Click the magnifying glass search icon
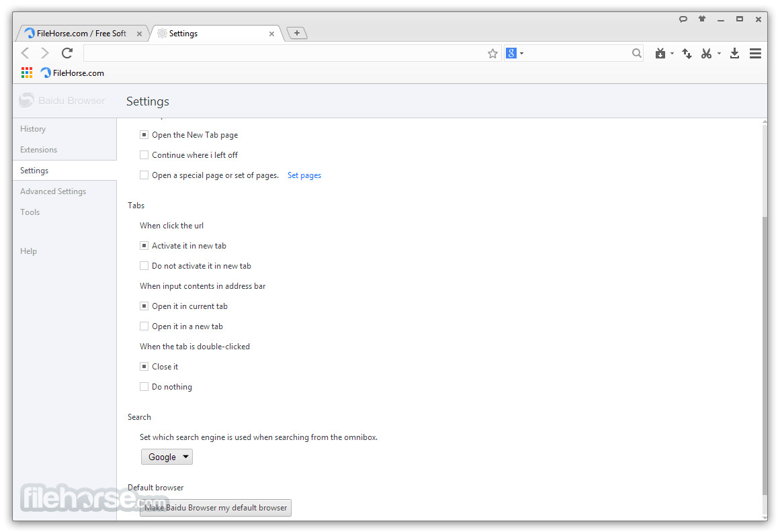The height and width of the screenshot is (532, 780). click(636, 53)
